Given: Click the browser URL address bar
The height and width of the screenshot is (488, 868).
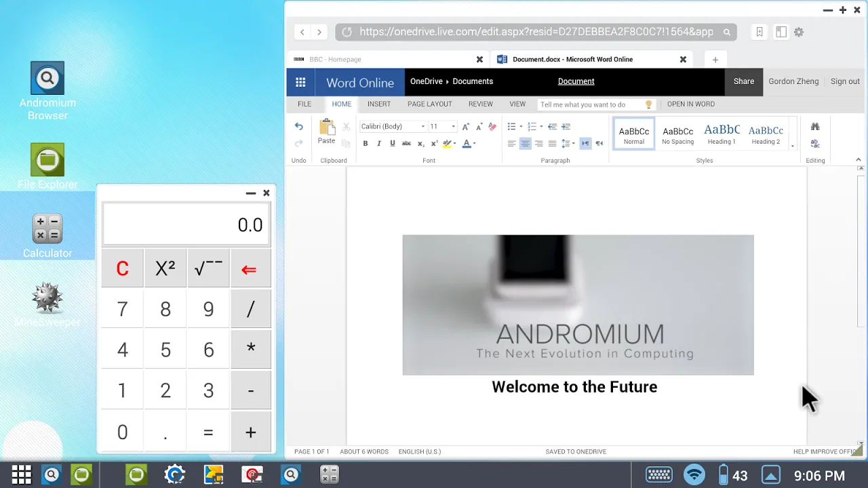Looking at the screenshot, I should (536, 32).
